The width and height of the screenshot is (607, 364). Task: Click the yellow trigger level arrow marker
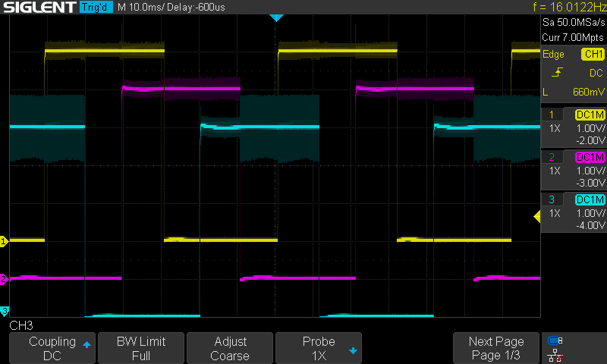pos(537,217)
